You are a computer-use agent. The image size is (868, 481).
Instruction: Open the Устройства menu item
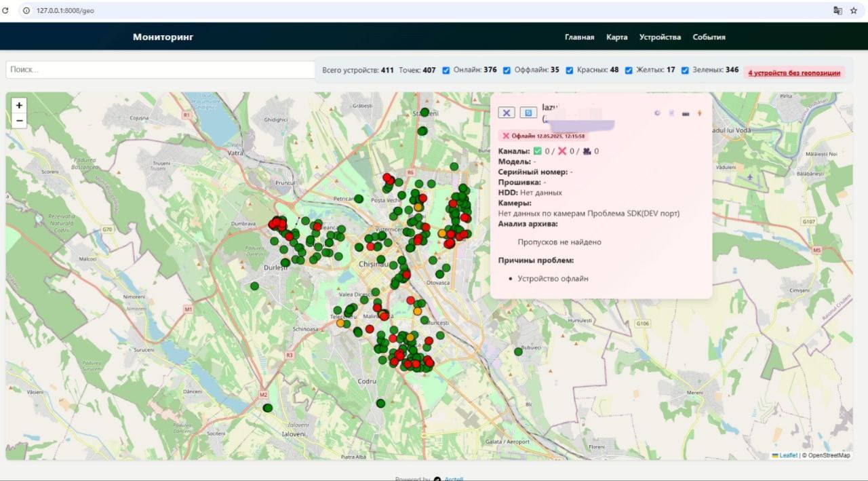(x=659, y=37)
